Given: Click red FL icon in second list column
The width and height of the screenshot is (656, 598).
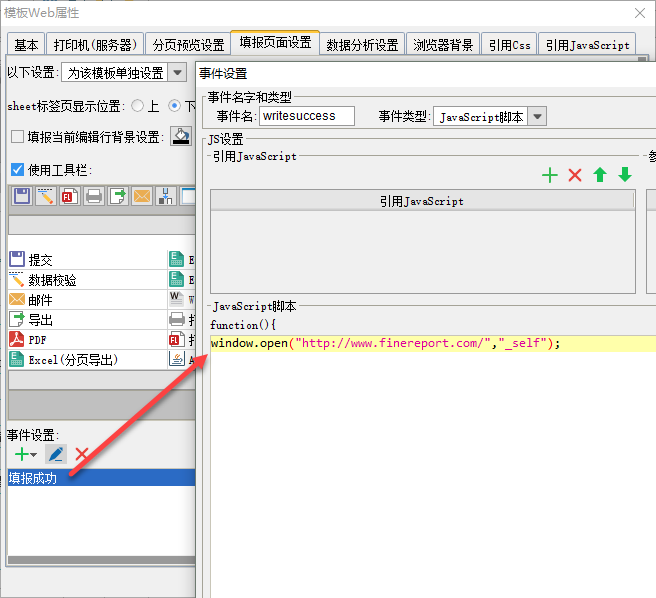Looking at the screenshot, I should point(177,339).
